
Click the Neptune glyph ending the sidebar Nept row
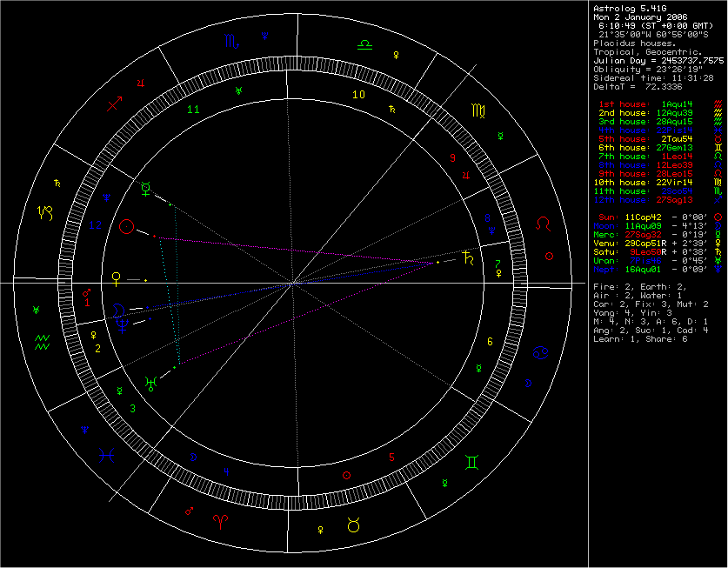pos(718,270)
